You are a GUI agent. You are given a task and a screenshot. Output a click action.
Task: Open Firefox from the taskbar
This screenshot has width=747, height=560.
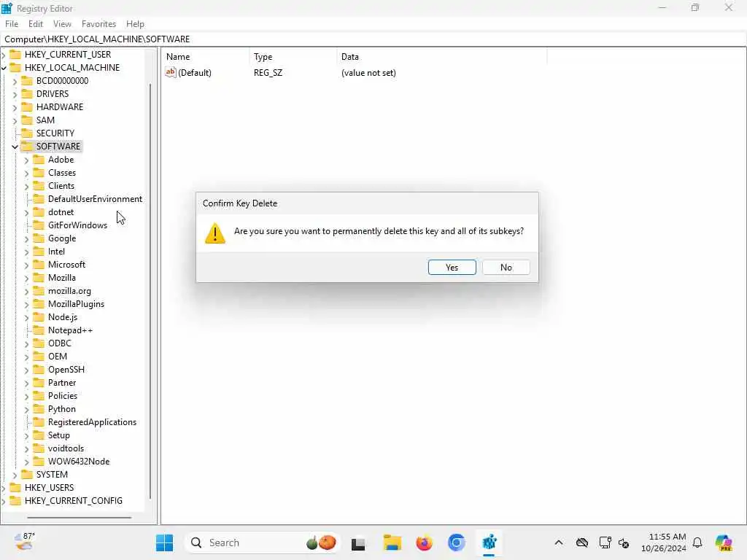[424, 542]
